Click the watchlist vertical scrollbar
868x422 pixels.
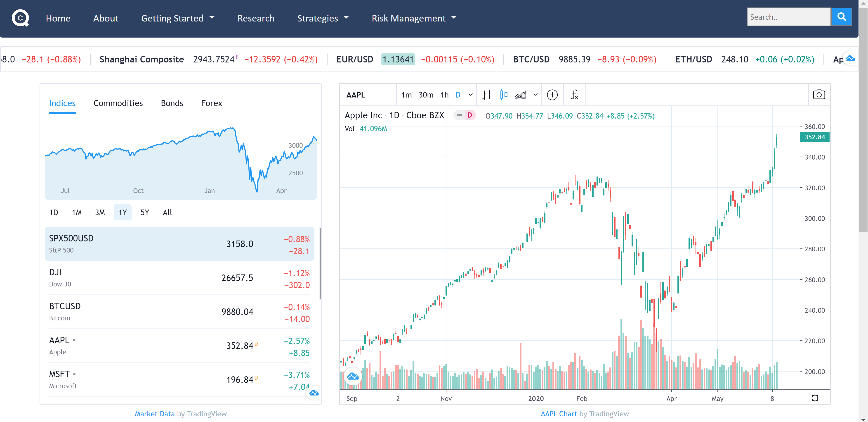pos(320,263)
